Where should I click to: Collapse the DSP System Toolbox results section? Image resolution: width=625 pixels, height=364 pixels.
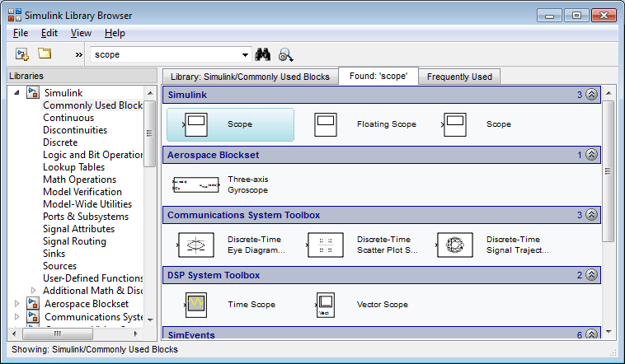591,275
